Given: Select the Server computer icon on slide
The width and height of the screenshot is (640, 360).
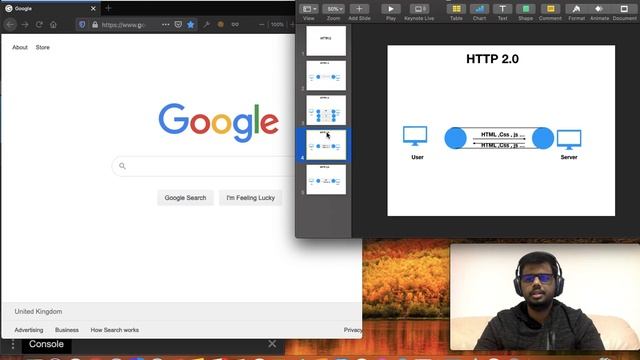Looking at the screenshot, I should point(569,140).
